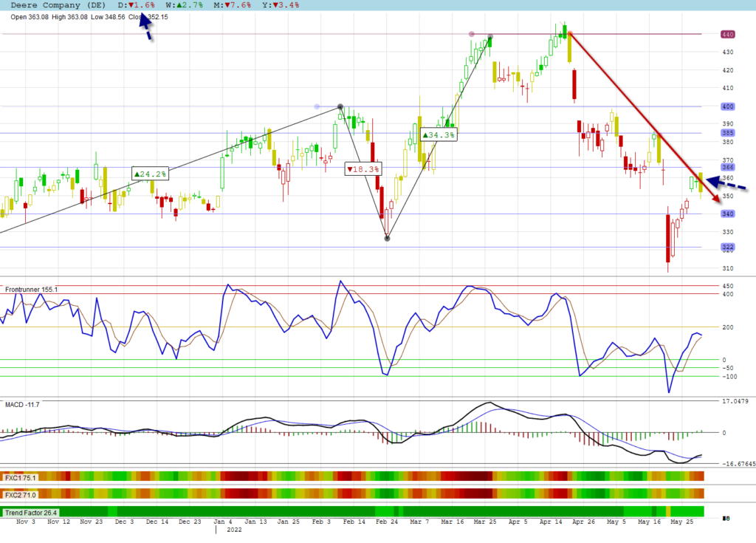
Task: Click the Feb 14 date on time axis
Action: pyautogui.click(x=354, y=522)
